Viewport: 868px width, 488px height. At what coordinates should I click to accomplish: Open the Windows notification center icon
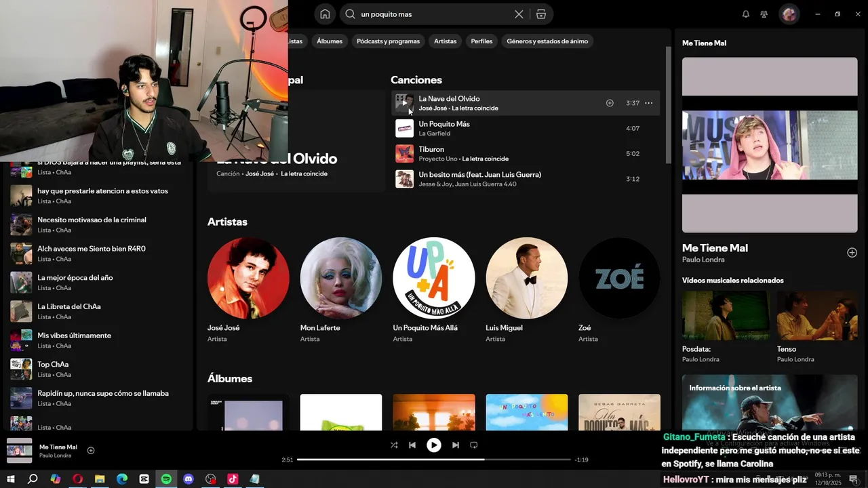853,479
